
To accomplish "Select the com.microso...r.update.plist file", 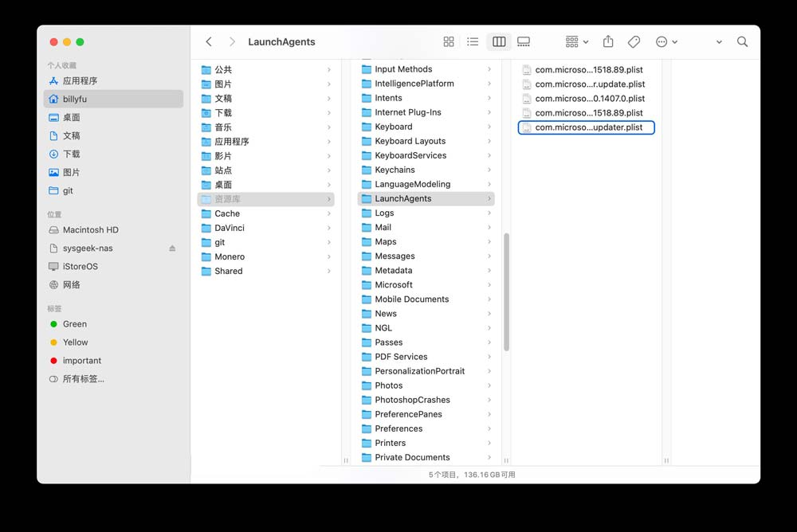I will click(586, 84).
